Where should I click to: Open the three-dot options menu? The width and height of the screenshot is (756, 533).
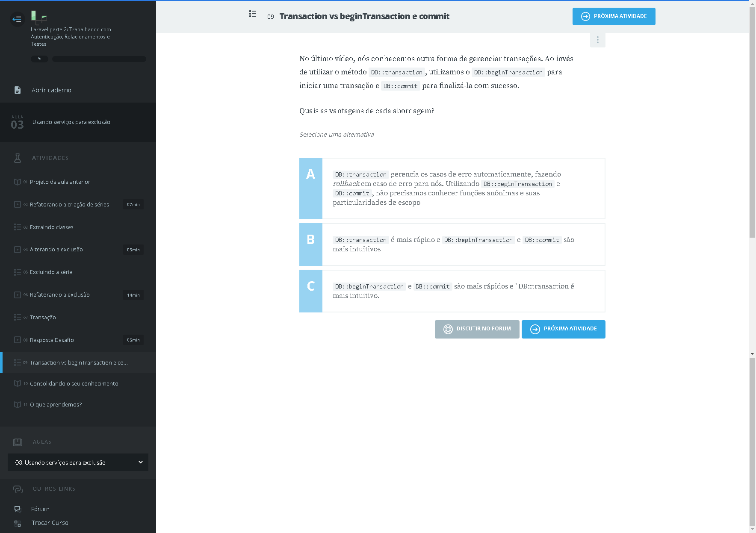pyautogui.click(x=597, y=40)
